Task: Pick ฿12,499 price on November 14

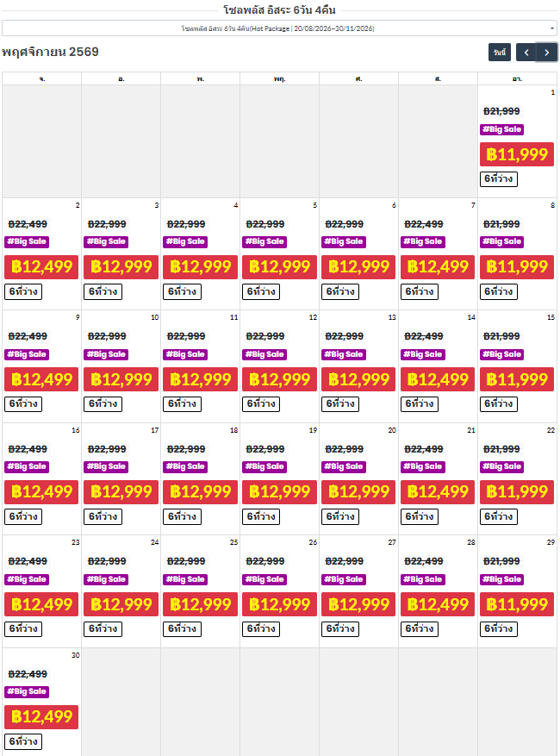Action: [x=438, y=379]
